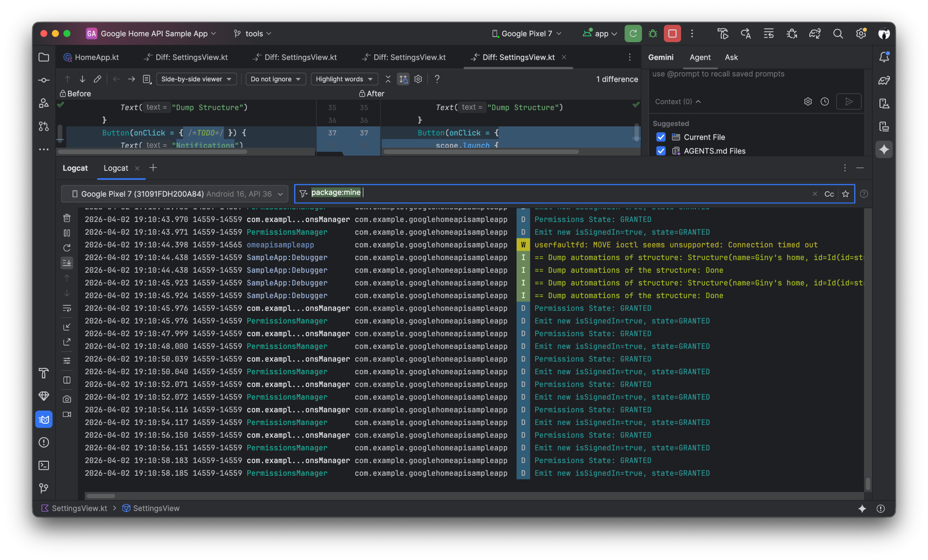Toggle scroll to end in logcat
The image size is (928, 560).
(67, 263)
